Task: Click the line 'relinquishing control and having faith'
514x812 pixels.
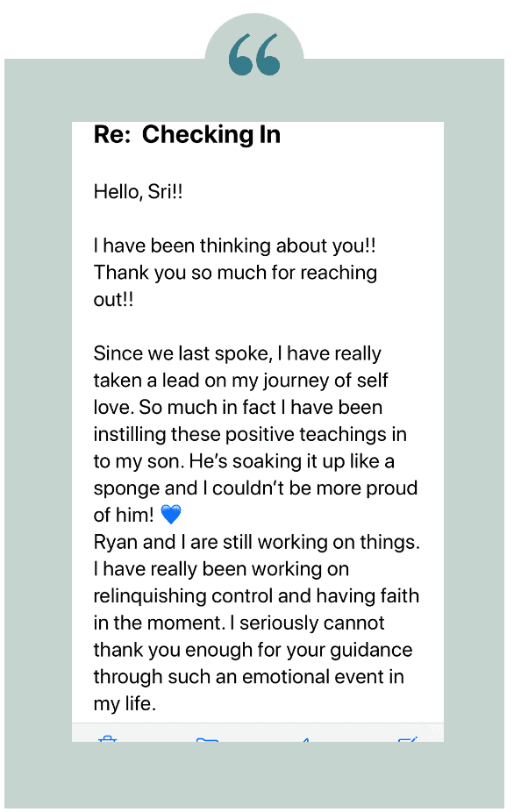Action: [256, 596]
